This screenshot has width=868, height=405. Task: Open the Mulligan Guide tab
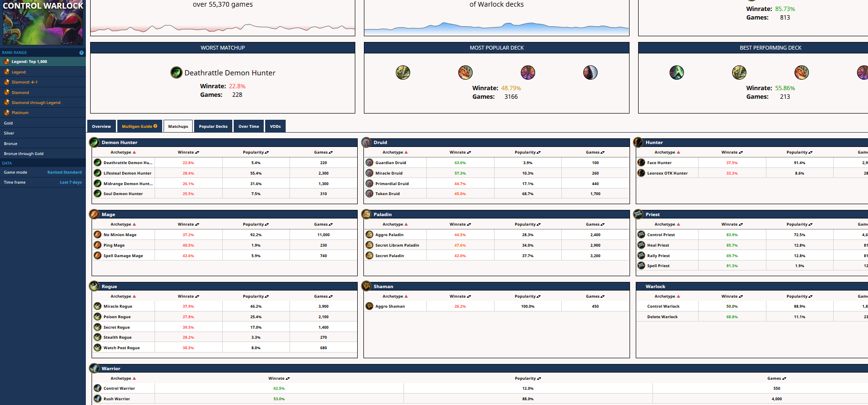[x=139, y=126]
